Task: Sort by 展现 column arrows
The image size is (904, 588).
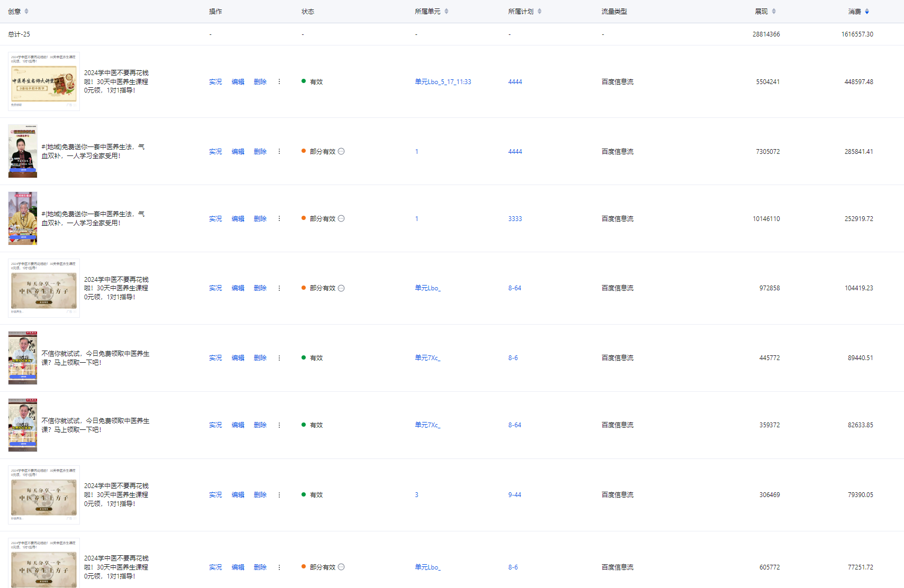Action: (774, 12)
